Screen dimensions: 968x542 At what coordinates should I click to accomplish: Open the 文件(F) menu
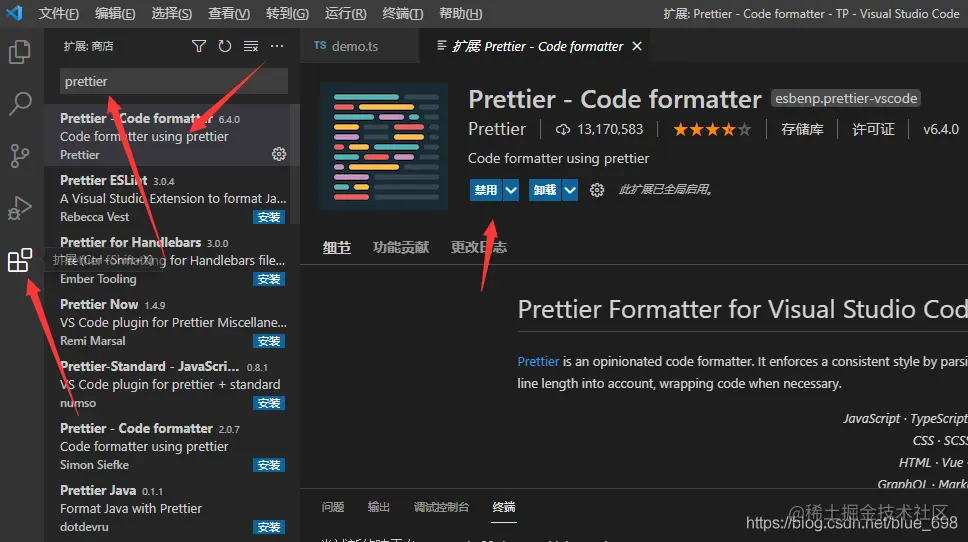tap(59, 14)
